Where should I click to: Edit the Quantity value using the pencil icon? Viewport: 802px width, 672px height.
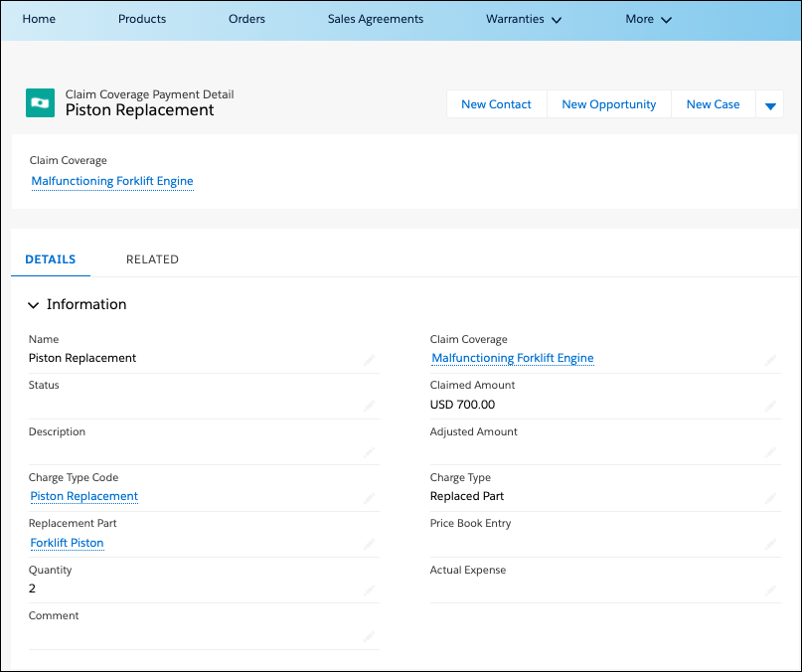click(369, 587)
